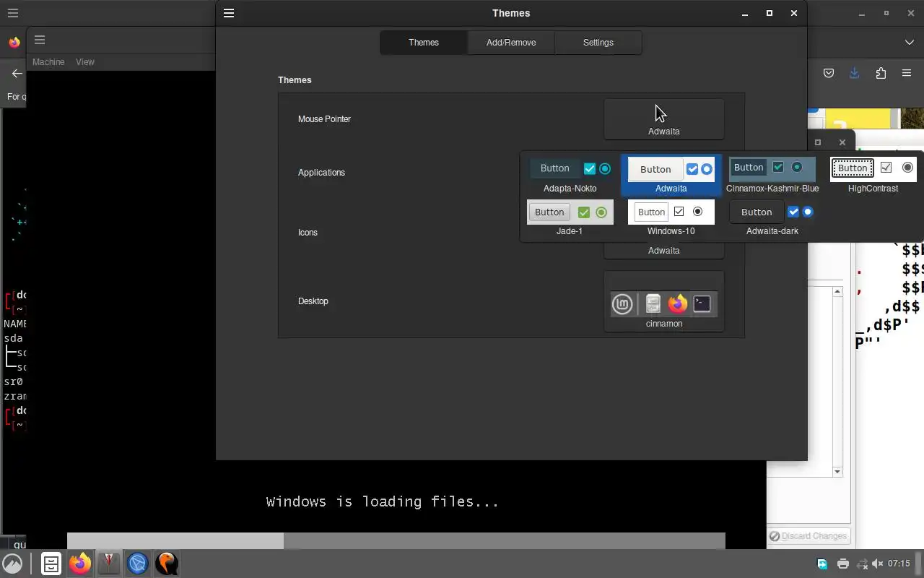Maximize the small window behind the theme popup
The width and height of the screenshot is (924, 578).
[818, 142]
